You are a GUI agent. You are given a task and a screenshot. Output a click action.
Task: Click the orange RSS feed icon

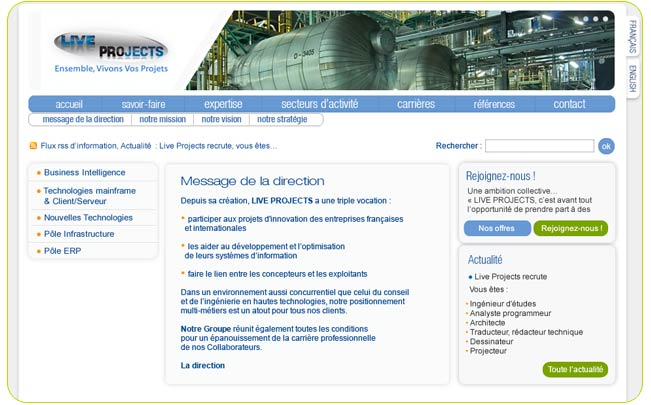(33, 146)
